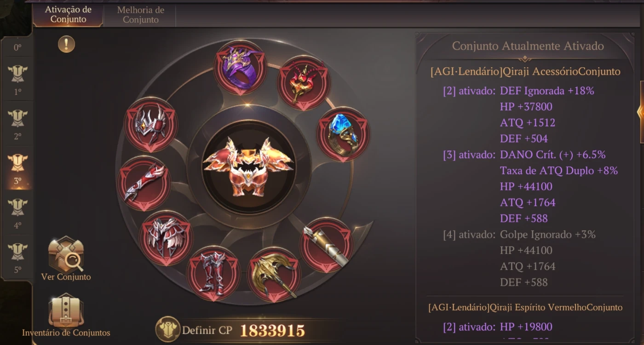Switch to Melhoria de Conjunto tab
The image size is (644, 345).
(141, 15)
